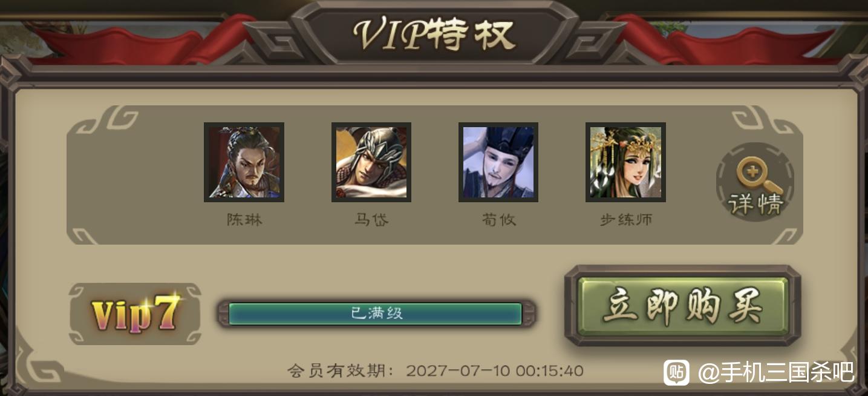Image resolution: width=868 pixels, height=396 pixels.
Task: Select the 马岱 hero portrait
Action: click(x=371, y=162)
